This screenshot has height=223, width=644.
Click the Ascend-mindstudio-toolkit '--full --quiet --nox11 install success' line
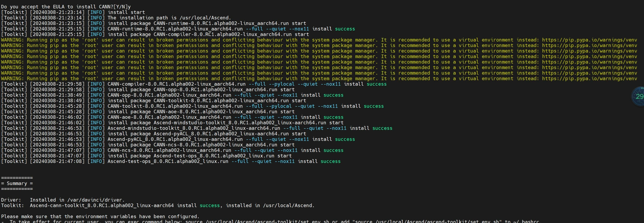coord(196,128)
